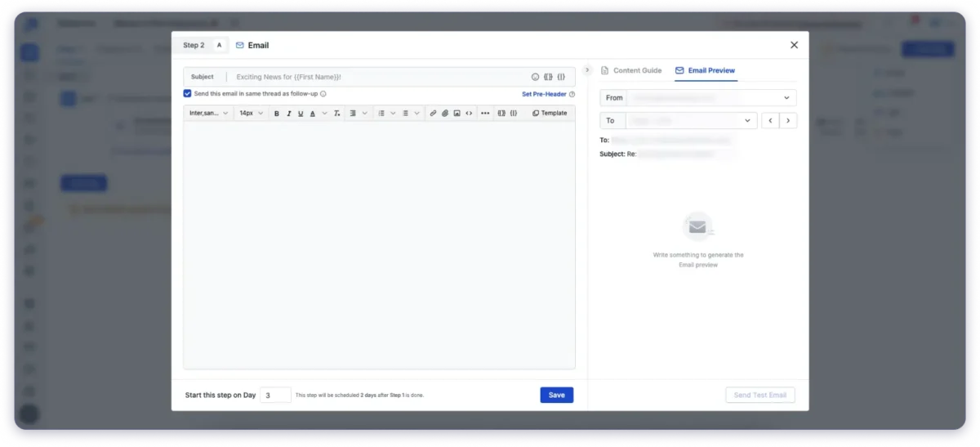Close the Step 2 Email dialog
The image size is (980, 447).
795,45
